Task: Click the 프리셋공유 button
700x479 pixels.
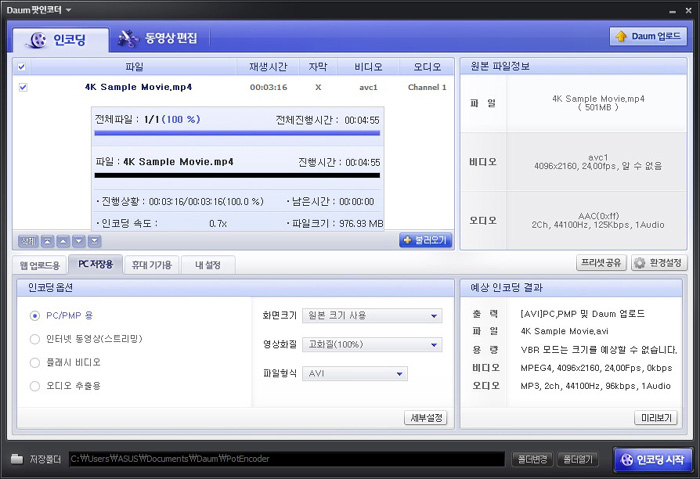Action: point(601,263)
